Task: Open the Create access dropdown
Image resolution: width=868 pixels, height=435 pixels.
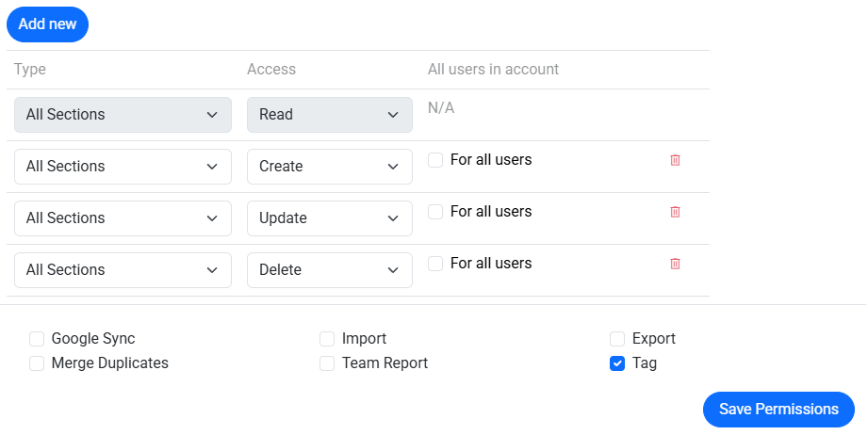Action: pyautogui.click(x=329, y=167)
